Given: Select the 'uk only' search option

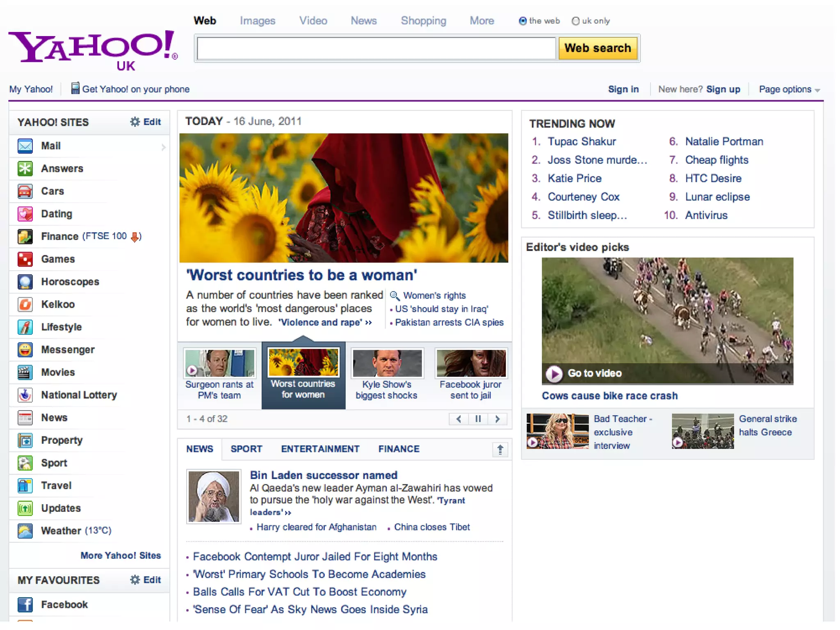Looking at the screenshot, I should tap(575, 21).
